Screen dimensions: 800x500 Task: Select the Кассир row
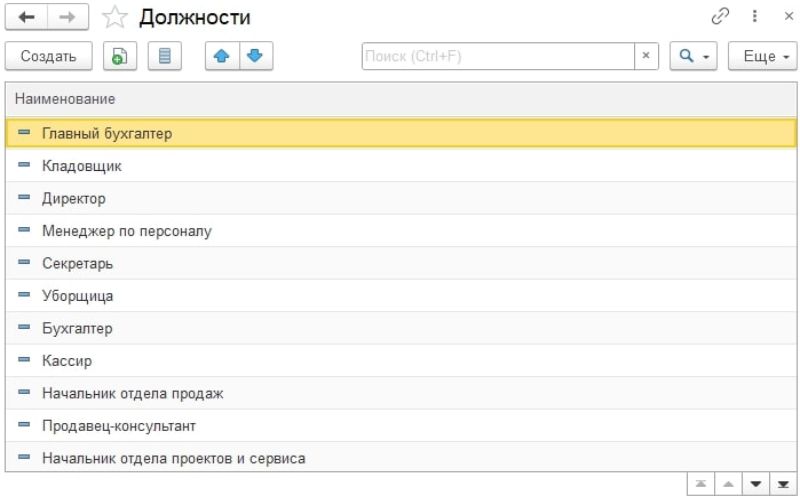click(x=401, y=361)
